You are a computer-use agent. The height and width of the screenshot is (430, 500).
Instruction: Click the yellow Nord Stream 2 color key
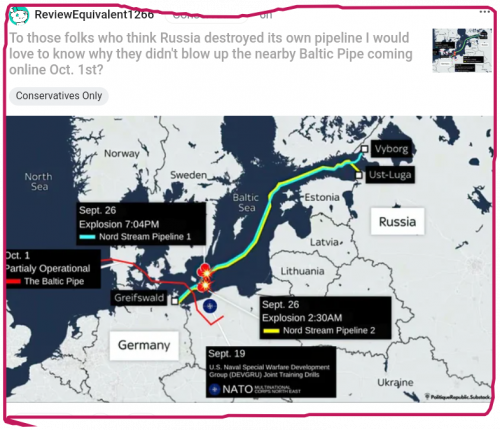tap(271, 331)
